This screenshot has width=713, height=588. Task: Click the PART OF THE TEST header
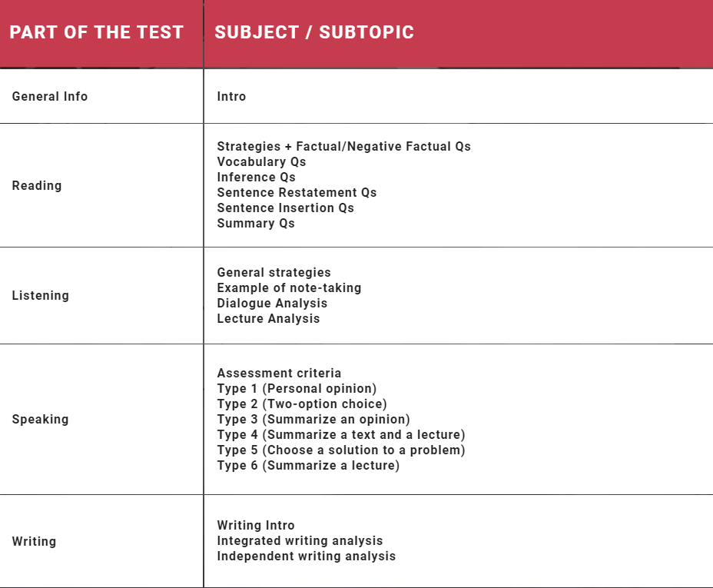(96, 32)
